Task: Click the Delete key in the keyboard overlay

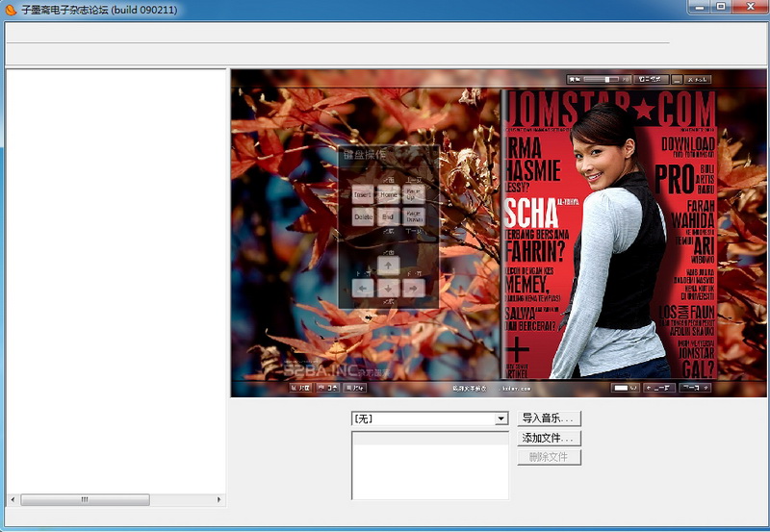Action: click(x=363, y=216)
